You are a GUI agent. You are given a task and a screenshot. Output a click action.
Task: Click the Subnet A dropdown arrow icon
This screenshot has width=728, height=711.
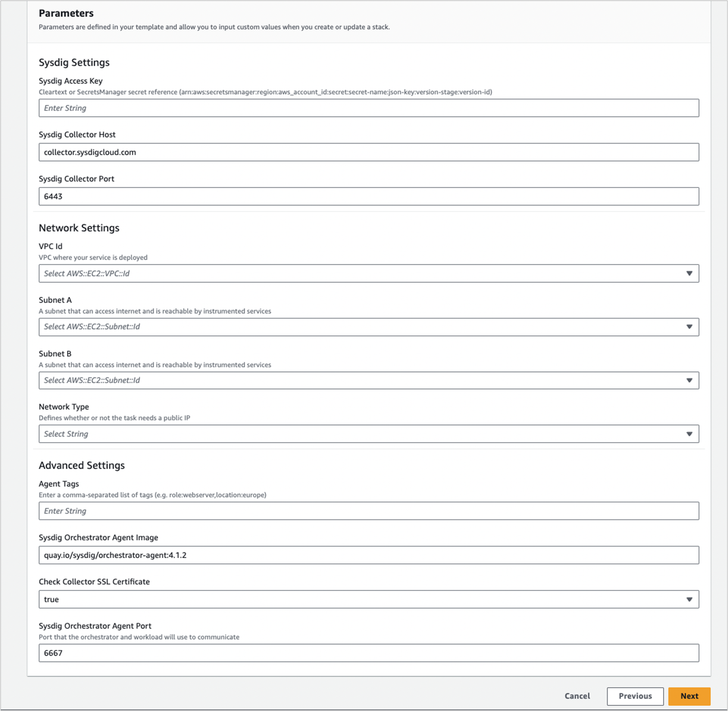click(x=689, y=327)
